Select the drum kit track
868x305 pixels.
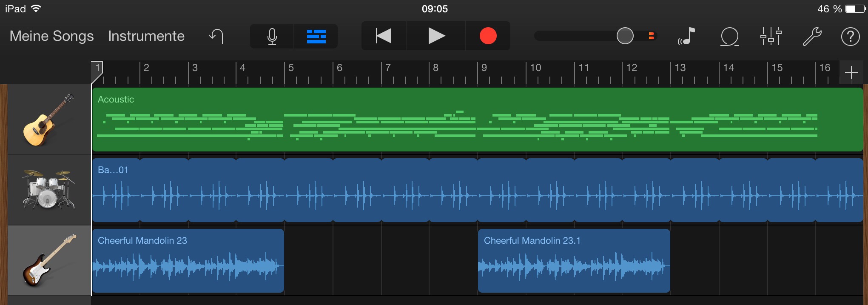pyautogui.click(x=49, y=190)
